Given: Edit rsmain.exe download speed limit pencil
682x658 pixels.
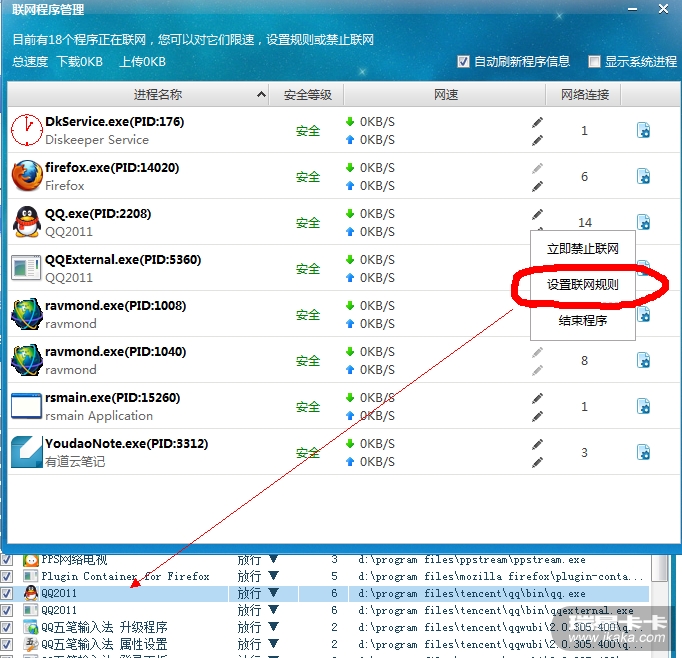Looking at the screenshot, I should coord(537,398).
